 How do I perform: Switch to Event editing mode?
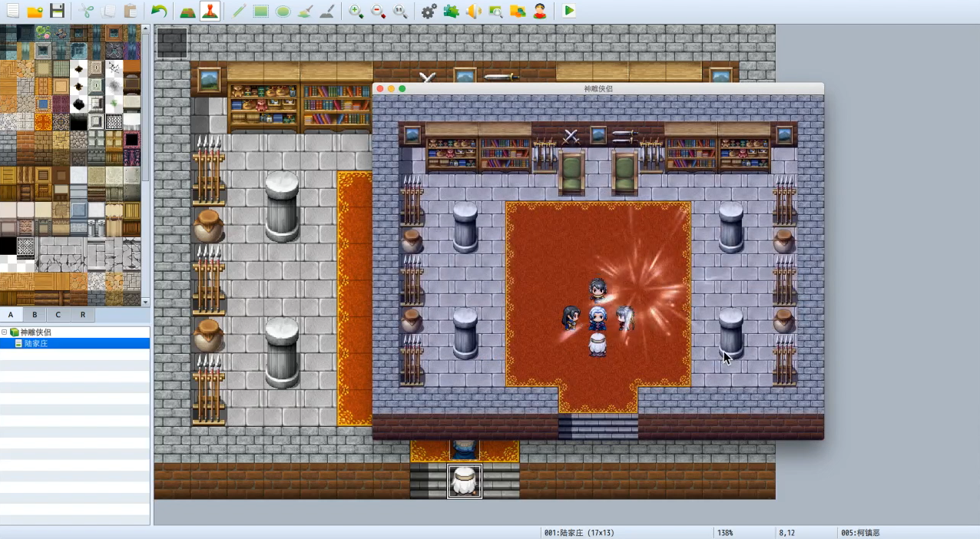coord(210,11)
